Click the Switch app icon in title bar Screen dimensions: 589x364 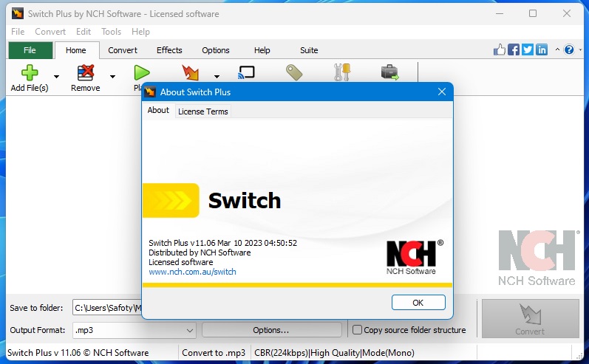coord(17,14)
